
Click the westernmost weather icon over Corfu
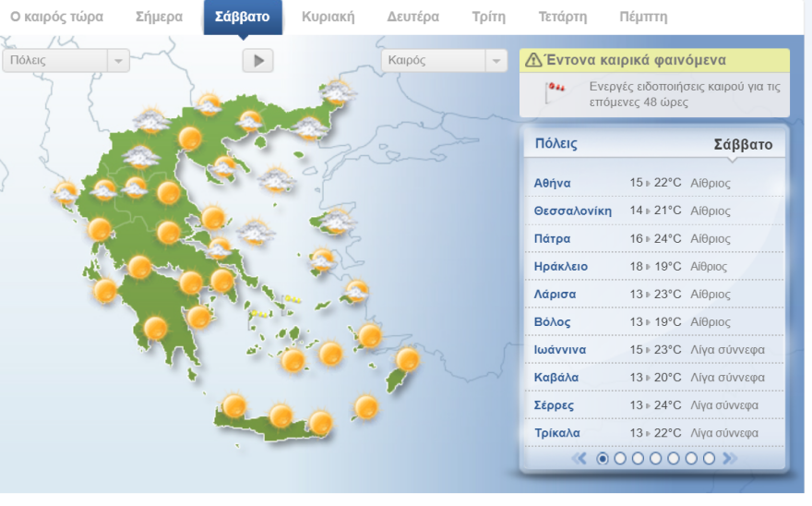66,193
